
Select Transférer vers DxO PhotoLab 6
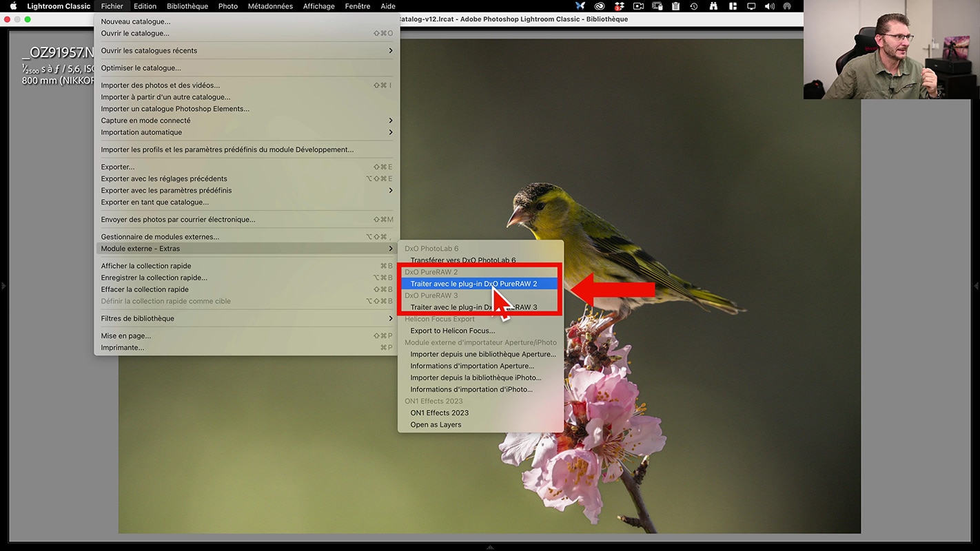pos(480,260)
